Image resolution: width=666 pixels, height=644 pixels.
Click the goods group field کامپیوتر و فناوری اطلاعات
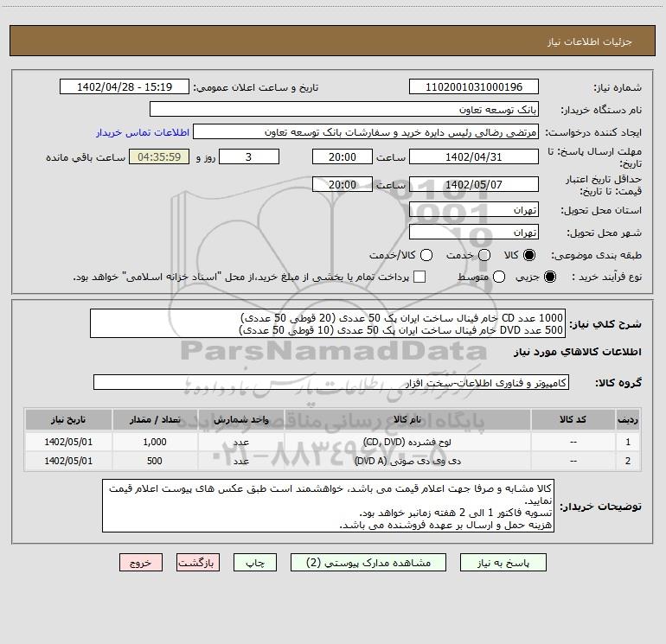click(x=331, y=382)
